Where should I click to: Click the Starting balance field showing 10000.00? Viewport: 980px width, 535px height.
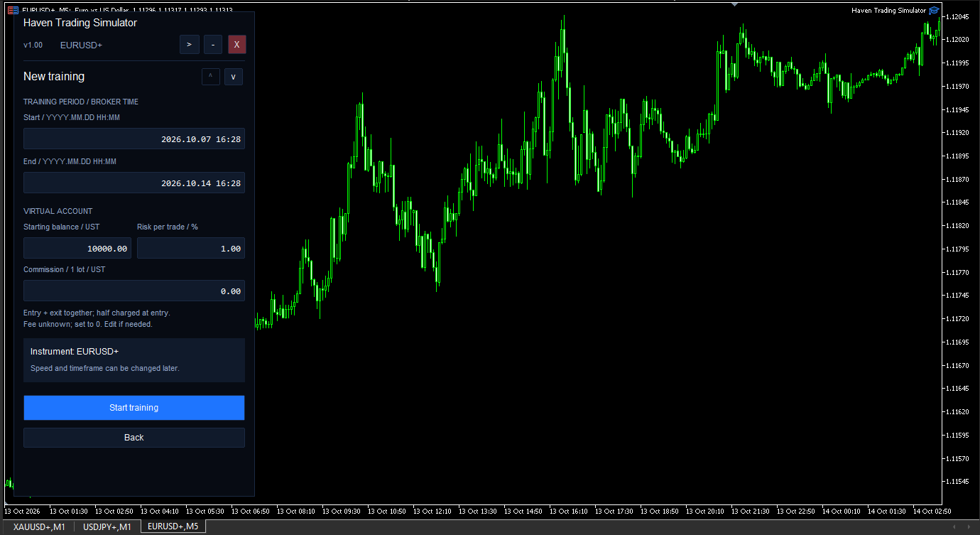pyautogui.click(x=77, y=249)
